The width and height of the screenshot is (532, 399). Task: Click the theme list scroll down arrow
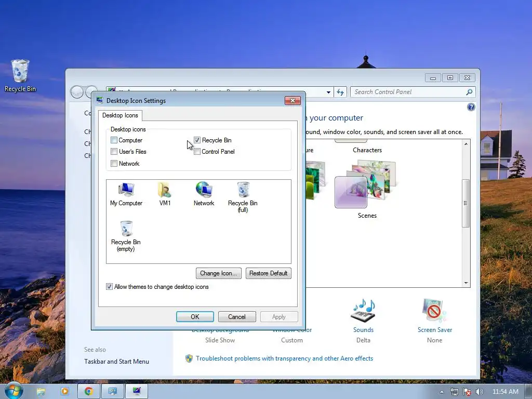tap(466, 283)
